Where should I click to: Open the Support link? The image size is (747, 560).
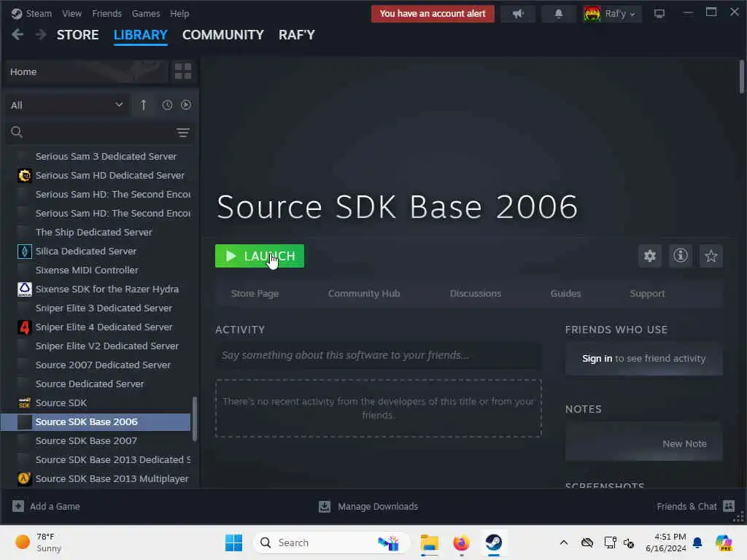pyautogui.click(x=647, y=293)
